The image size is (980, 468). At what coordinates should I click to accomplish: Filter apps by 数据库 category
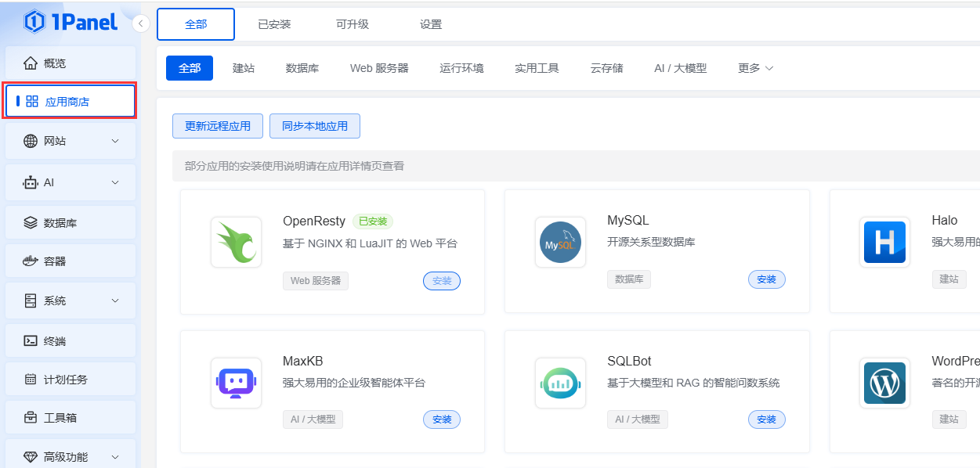pos(302,68)
